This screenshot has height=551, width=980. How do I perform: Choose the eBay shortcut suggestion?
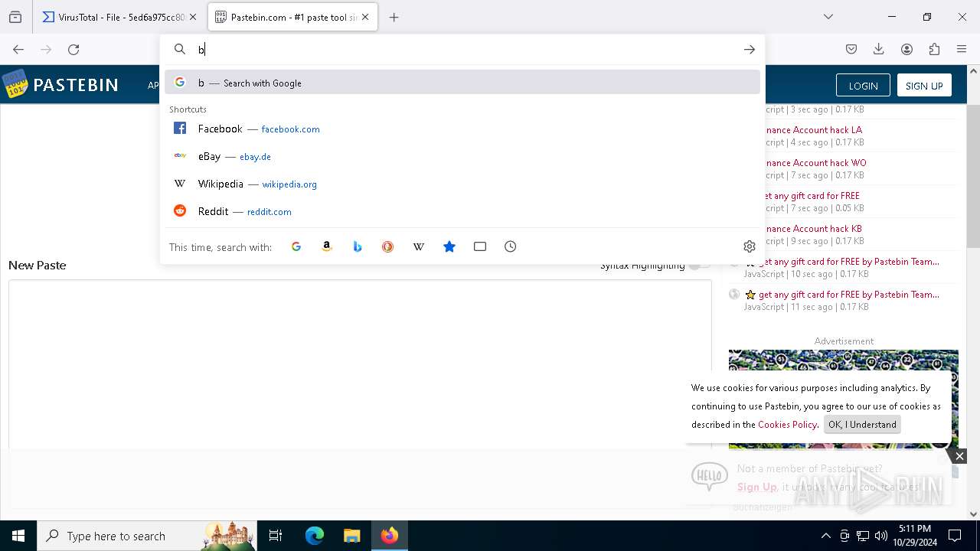pyautogui.click(x=462, y=156)
